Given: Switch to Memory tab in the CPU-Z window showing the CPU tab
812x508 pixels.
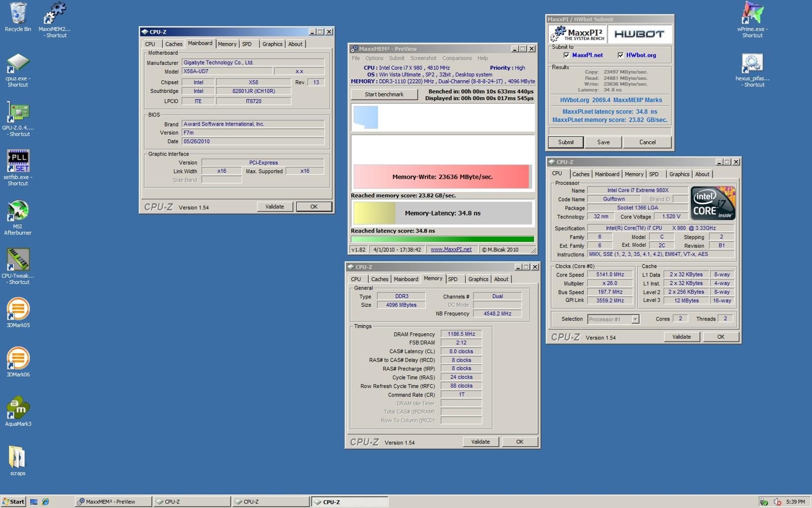Looking at the screenshot, I should [x=634, y=174].
